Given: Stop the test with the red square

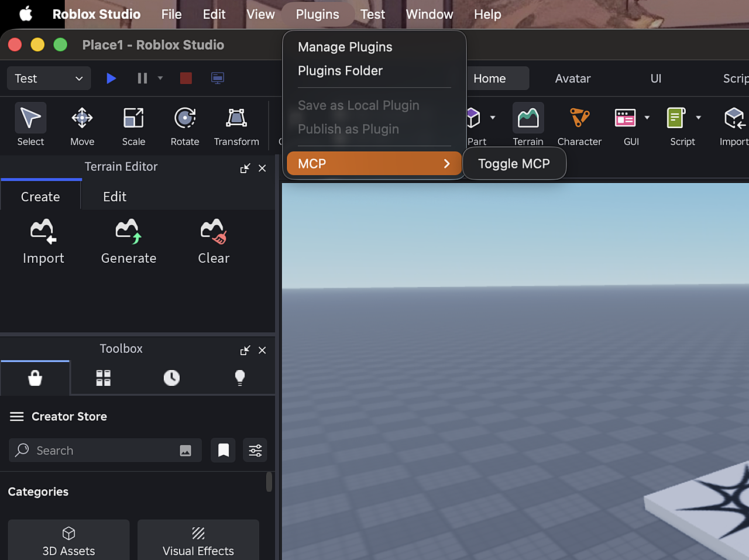Looking at the screenshot, I should (186, 78).
